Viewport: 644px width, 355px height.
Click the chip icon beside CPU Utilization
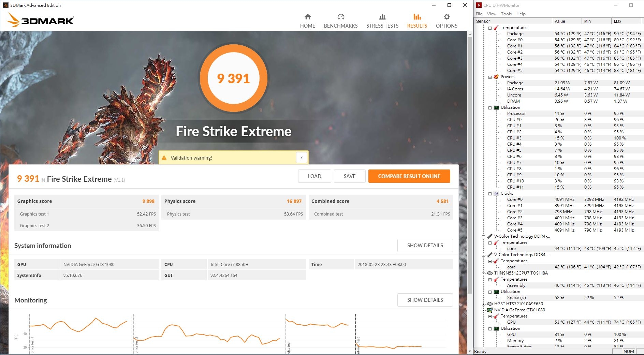[496, 107]
